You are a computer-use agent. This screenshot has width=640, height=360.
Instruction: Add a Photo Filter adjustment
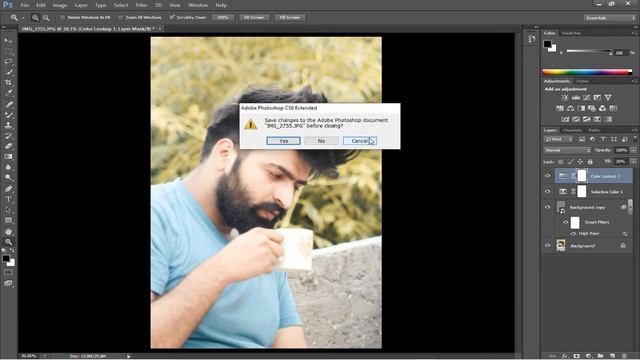(592, 108)
